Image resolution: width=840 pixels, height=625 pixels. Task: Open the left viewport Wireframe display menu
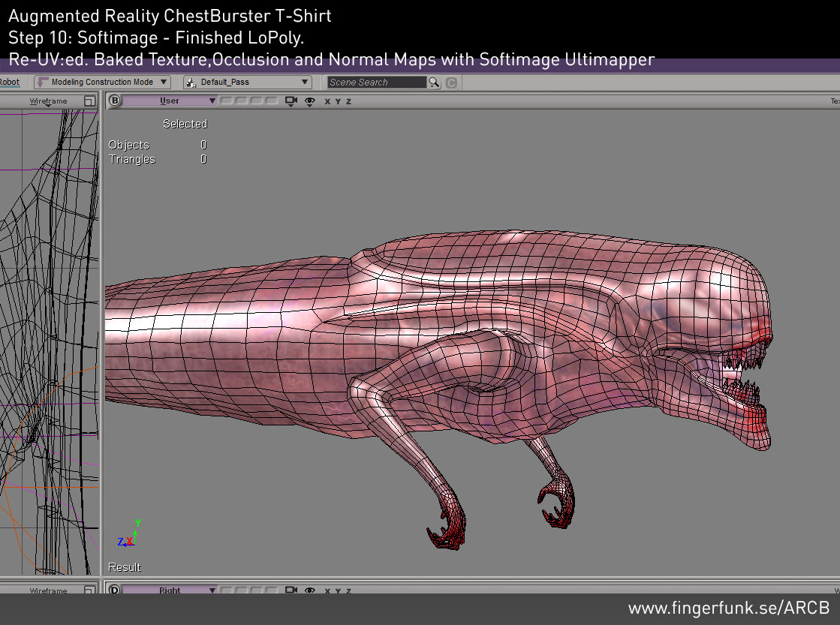click(x=48, y=101)
